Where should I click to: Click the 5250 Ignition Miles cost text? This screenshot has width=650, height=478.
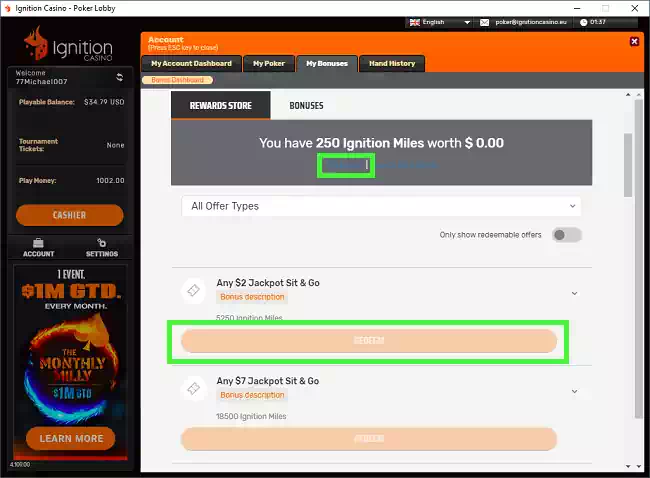[x=249, y=318]
